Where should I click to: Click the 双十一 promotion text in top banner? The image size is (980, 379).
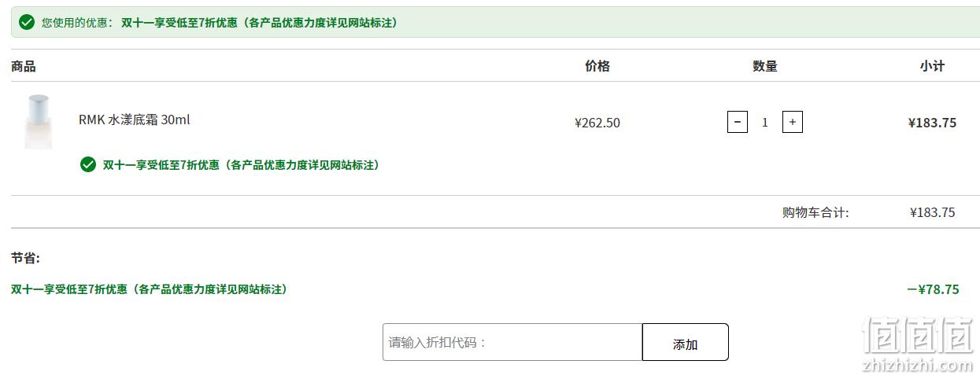pyautogui.click(x=259, y=22)
